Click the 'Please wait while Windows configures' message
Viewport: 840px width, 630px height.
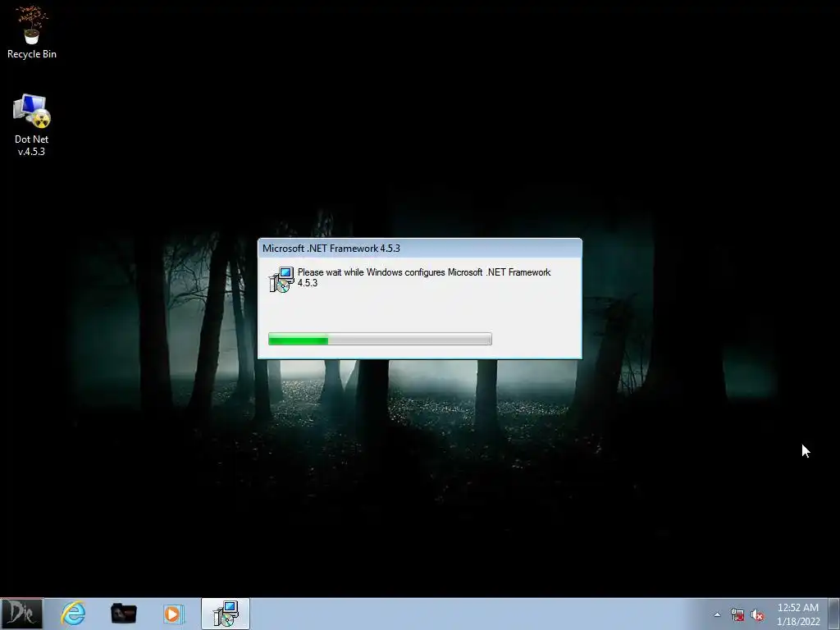pos(424,277)
